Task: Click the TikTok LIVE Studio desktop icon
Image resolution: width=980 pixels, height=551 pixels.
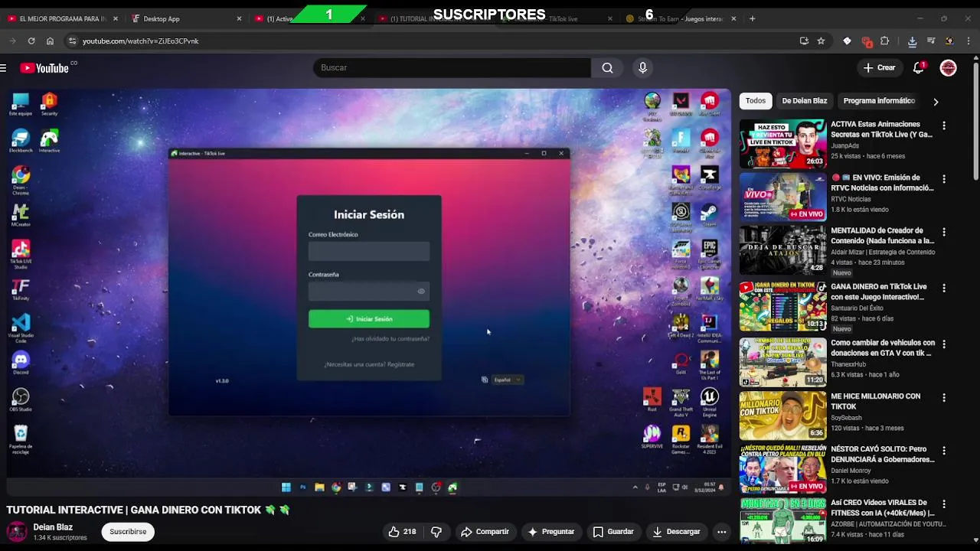Action: (x=21, y=253)
